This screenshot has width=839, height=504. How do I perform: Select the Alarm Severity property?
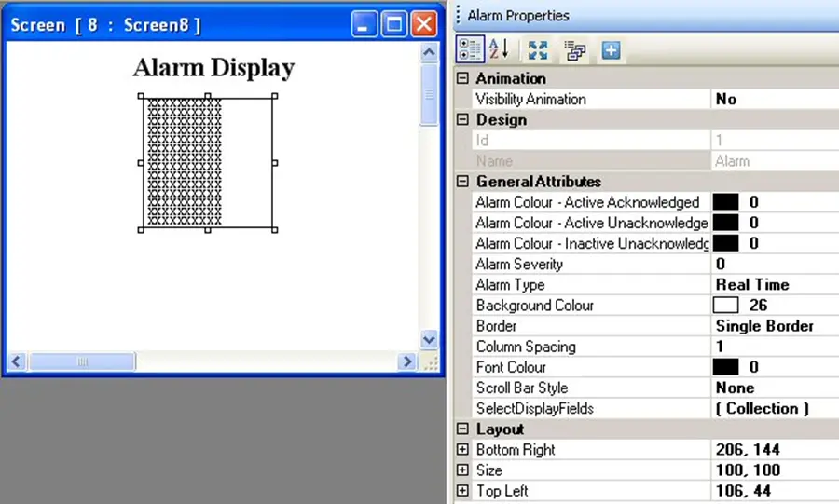click(x=519, y=264)
